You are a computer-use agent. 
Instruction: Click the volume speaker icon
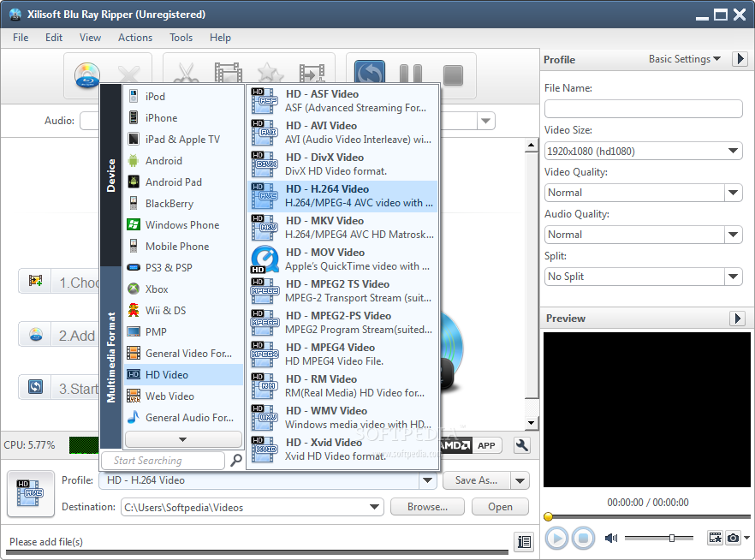tap(611, 538)
